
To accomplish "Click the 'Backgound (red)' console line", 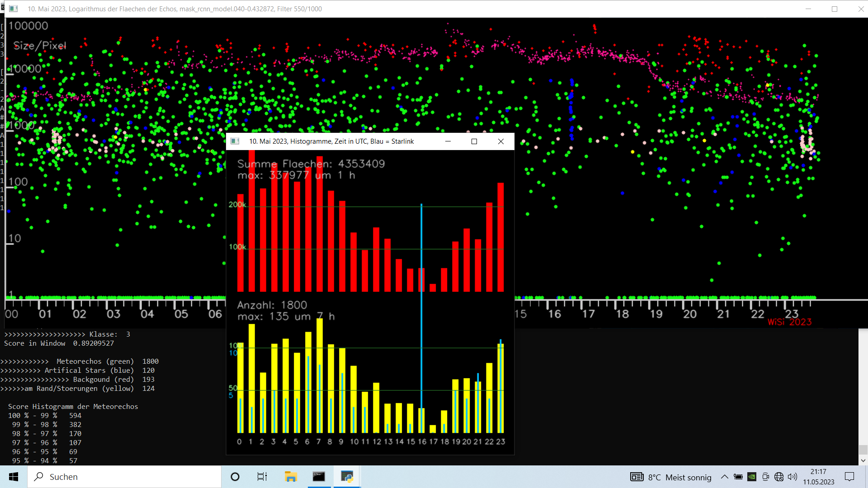I will (77, 380).
